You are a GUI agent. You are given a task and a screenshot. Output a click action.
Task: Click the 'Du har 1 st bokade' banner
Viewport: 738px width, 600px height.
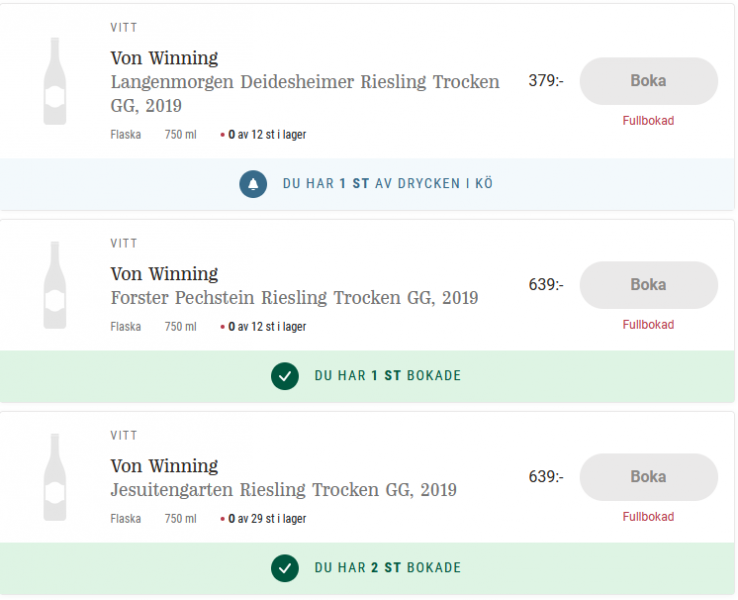(x=367, y=376)
